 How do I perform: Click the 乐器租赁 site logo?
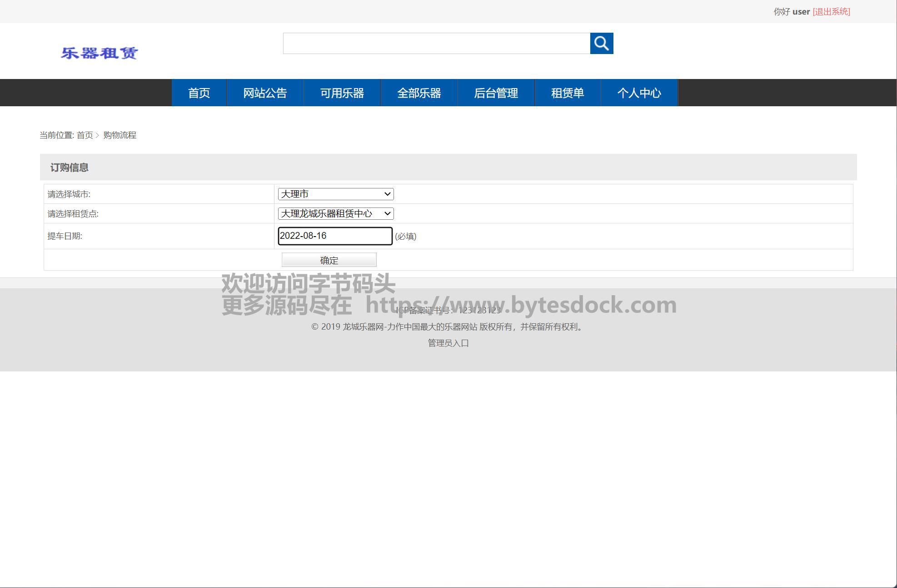(x=99, y=53)
